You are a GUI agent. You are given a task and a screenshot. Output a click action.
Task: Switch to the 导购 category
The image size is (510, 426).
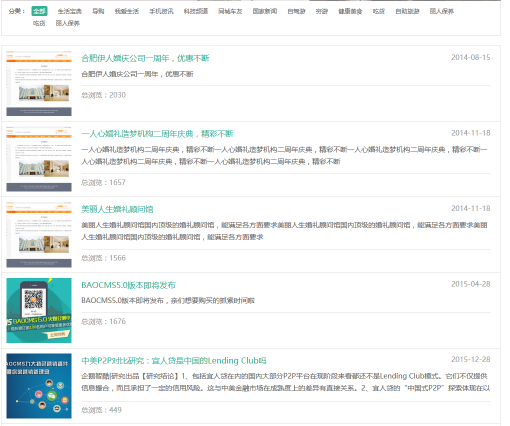pos(98,11)
